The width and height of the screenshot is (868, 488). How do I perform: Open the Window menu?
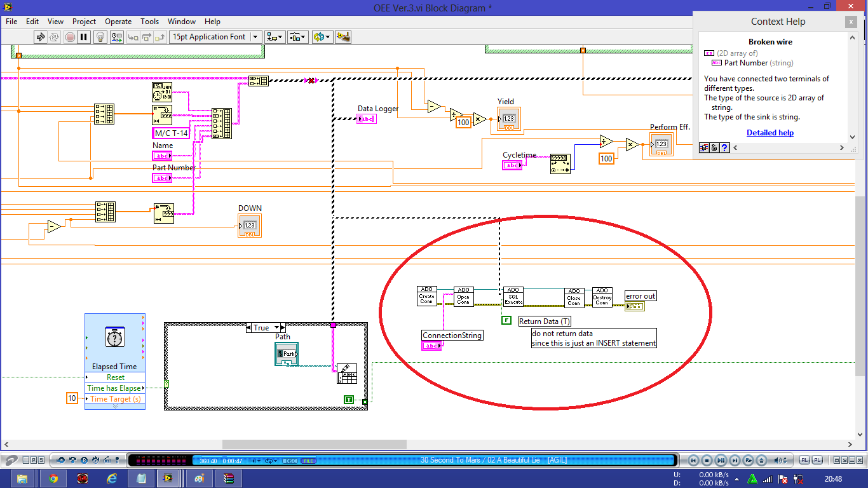[x=181, y=21]
